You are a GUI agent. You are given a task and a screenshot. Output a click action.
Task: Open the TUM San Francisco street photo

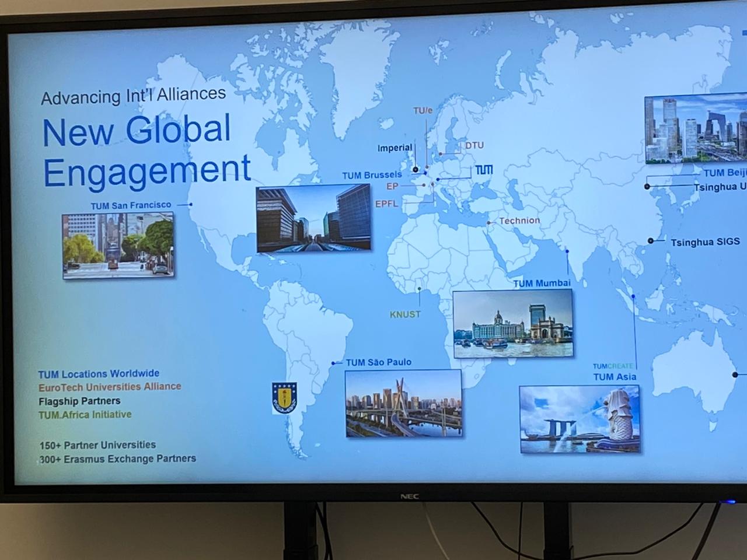[118, 245]
